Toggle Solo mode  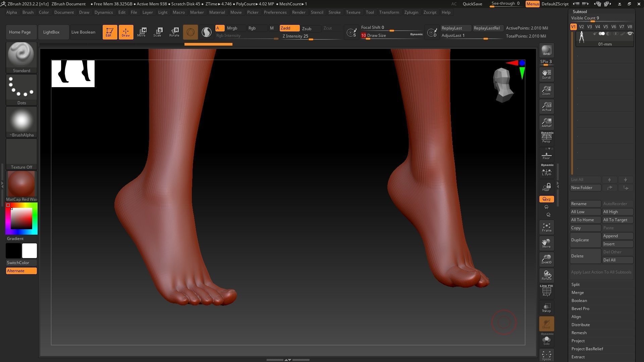[x=546, y=339]
